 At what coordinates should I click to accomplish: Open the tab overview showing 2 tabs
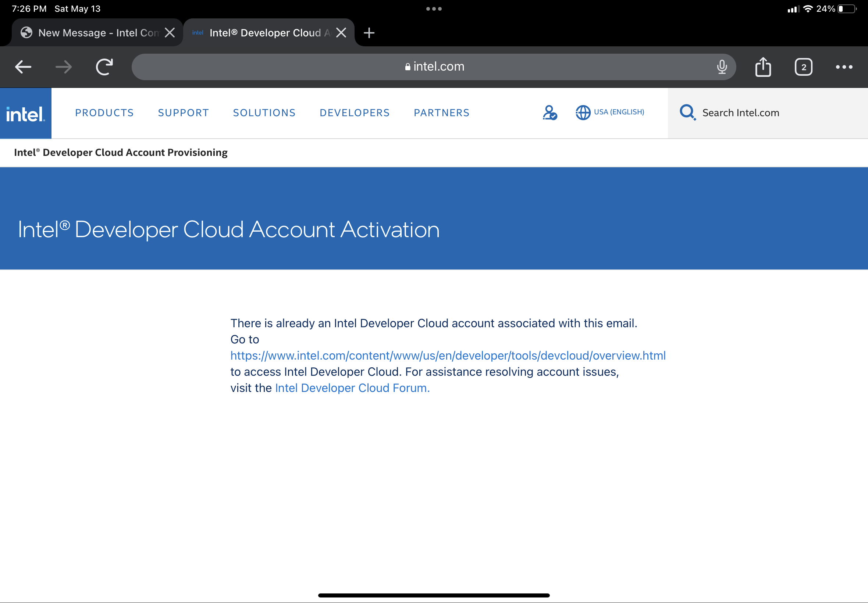(803, 67)
